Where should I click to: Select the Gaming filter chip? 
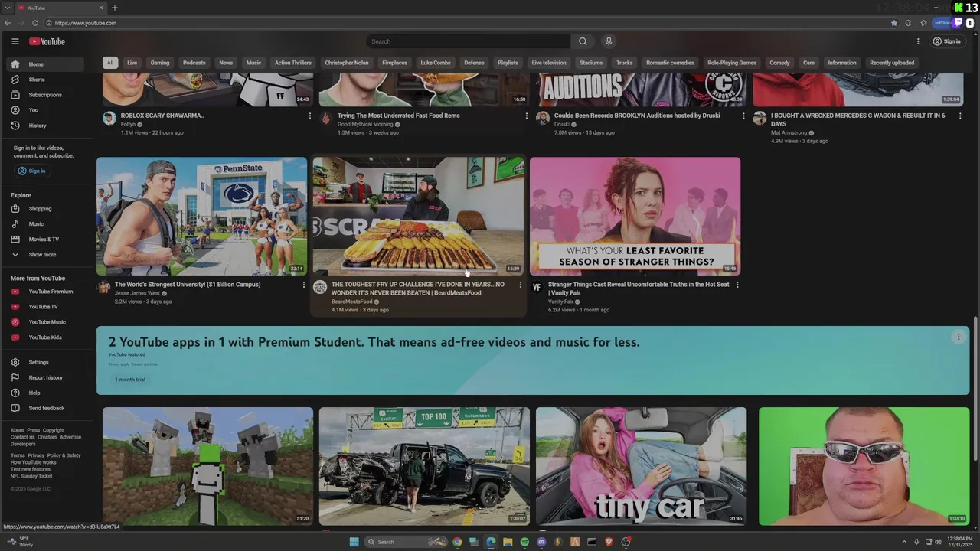160,63
